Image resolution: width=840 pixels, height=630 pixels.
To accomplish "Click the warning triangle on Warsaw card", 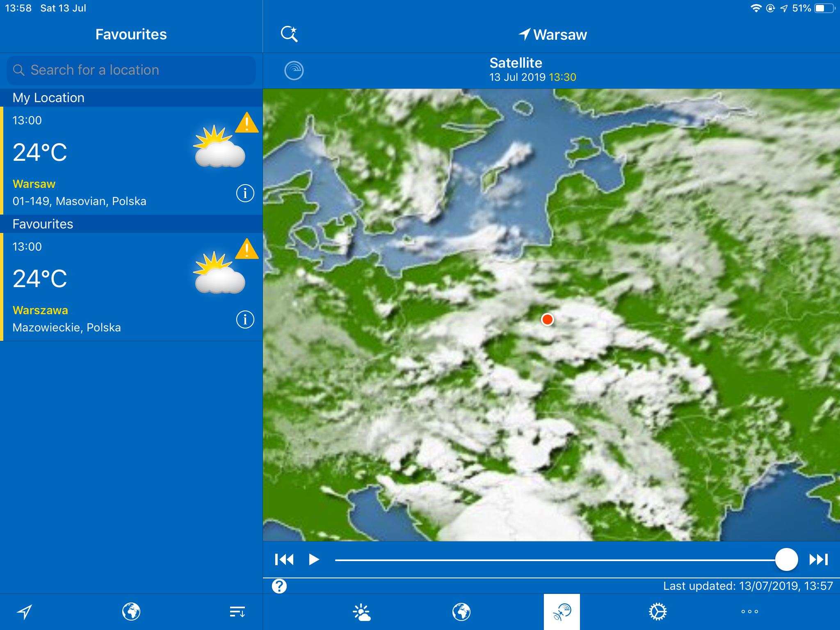I will [247, 123].
